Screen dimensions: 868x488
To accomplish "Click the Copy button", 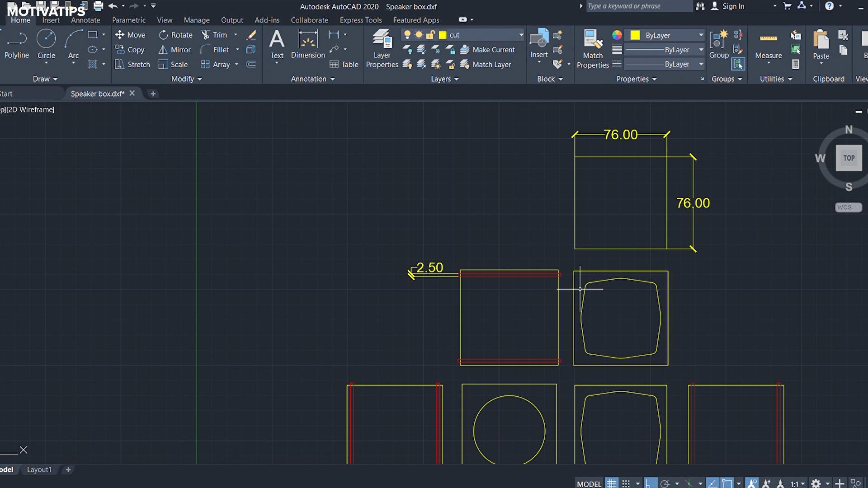I will pyautogui.click(x=130, y=50).
